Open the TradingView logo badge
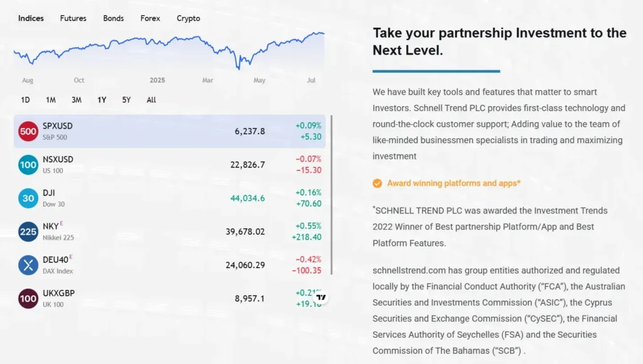Viewport: 643px width, 364px height. [x=321, y=297]
